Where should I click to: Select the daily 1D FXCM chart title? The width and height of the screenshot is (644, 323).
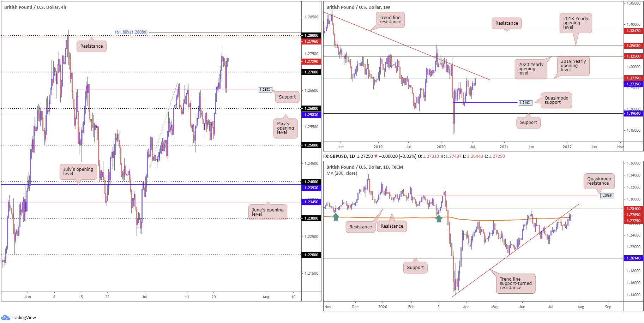365,167
